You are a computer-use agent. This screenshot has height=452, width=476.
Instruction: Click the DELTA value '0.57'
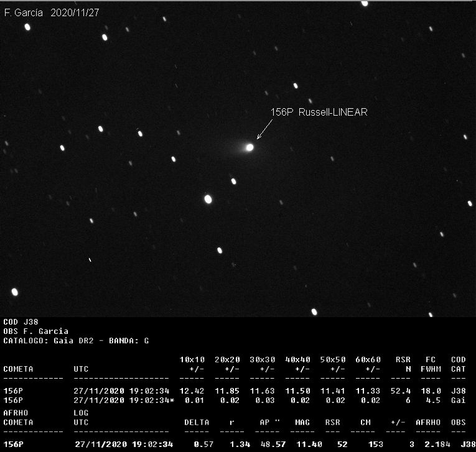click(x=203, y=445)
